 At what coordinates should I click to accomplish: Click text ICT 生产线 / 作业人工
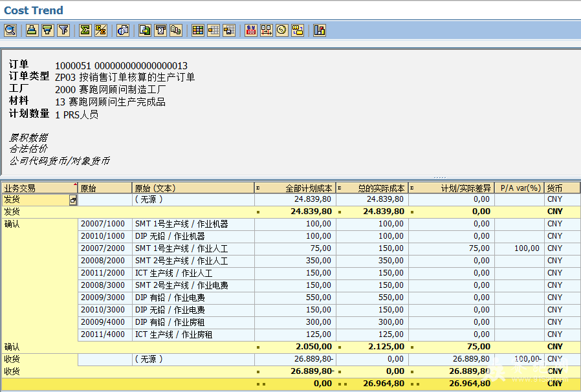coord(173,273)
